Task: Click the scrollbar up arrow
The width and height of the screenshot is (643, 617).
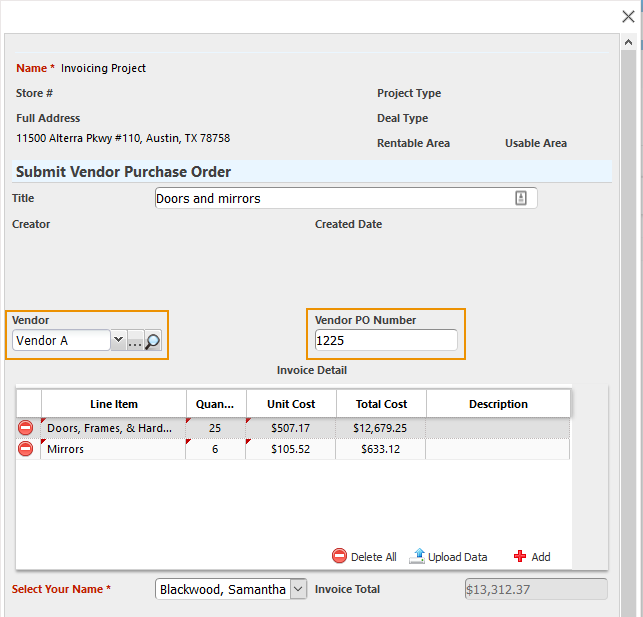Action: coord(628,42)
